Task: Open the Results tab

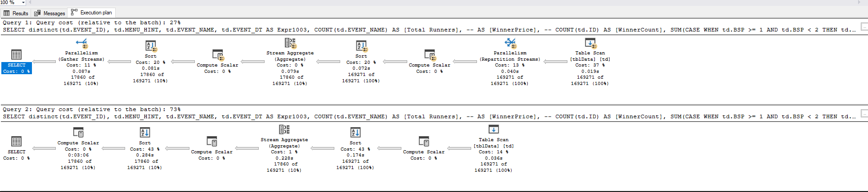Action: [16, 13]
